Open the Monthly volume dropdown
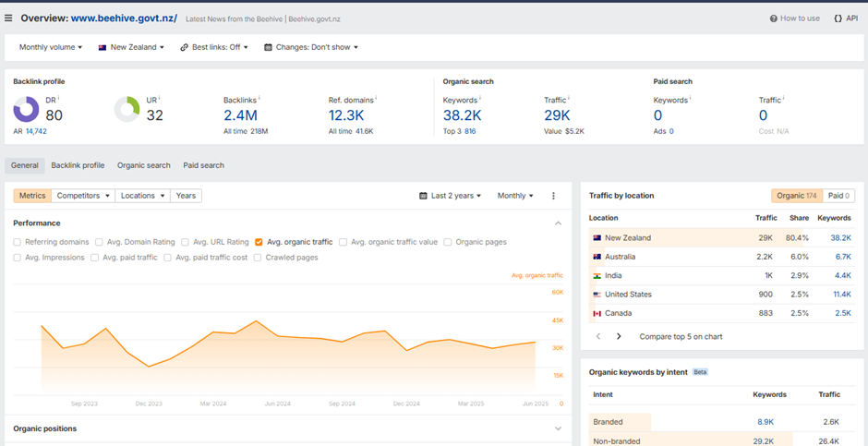 [51, 48]
